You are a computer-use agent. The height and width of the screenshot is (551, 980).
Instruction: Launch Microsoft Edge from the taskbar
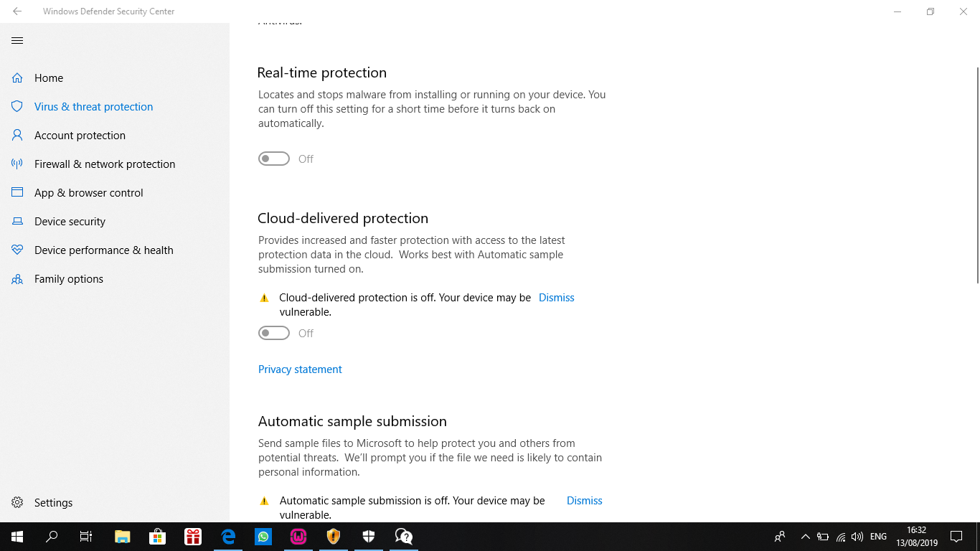tap(228, 537)
